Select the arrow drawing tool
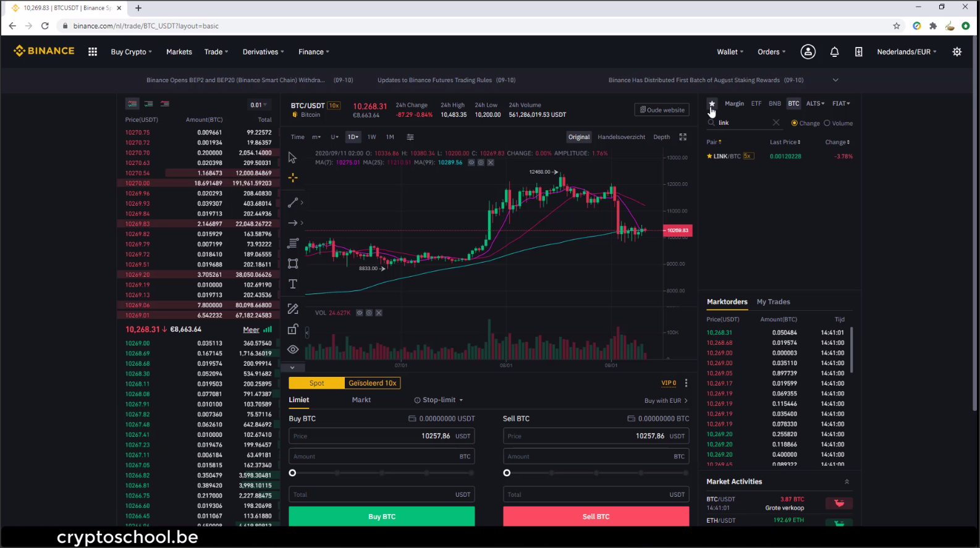Viewport: 980px width, 548px height. [293, 223]
